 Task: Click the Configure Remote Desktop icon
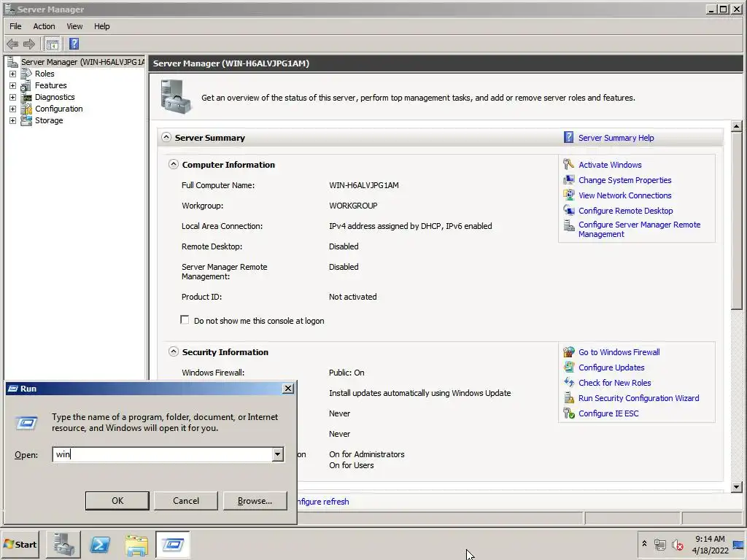pyautogui.click(x=568, y=211)
